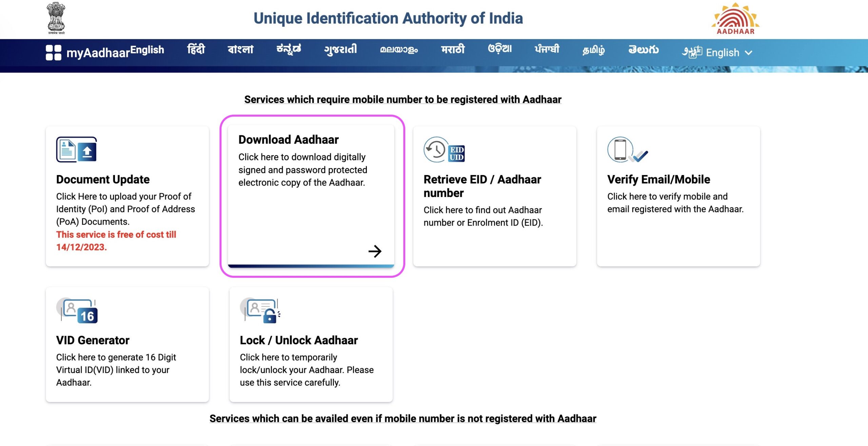
Task: Open the Download Aadhaar title
Action: pos(289,140)
